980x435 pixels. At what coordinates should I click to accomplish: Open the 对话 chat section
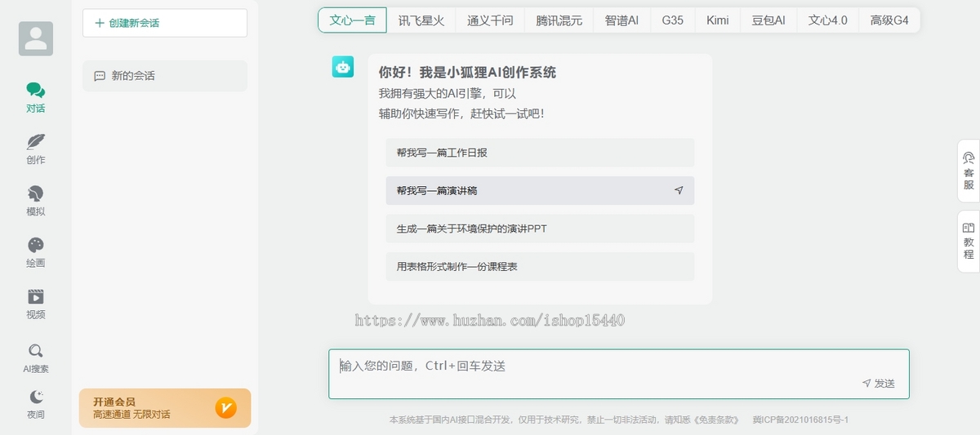click(x=36, y=97)
